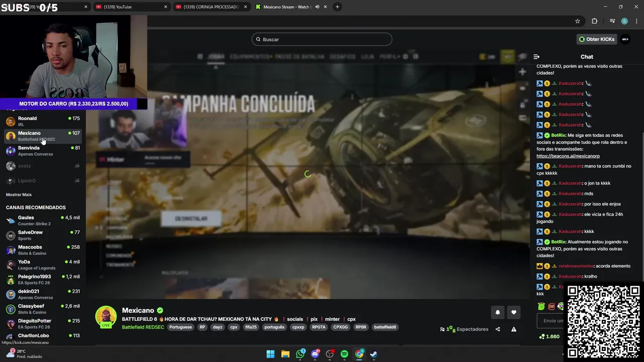The image size is (644, 362).
Task: Click the Battlefield REDSEC category link
Action: 143,327
